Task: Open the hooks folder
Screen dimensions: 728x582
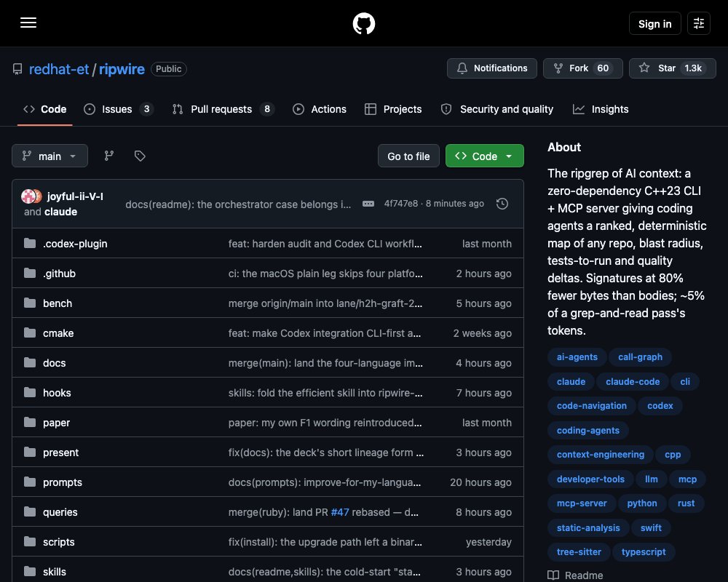Action: (x=57, y=393)
